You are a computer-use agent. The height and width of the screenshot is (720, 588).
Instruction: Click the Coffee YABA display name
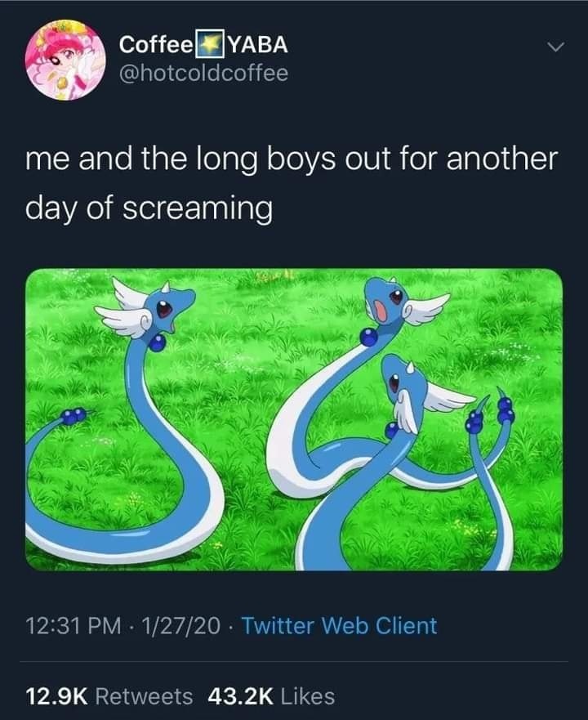coord(203,44)
